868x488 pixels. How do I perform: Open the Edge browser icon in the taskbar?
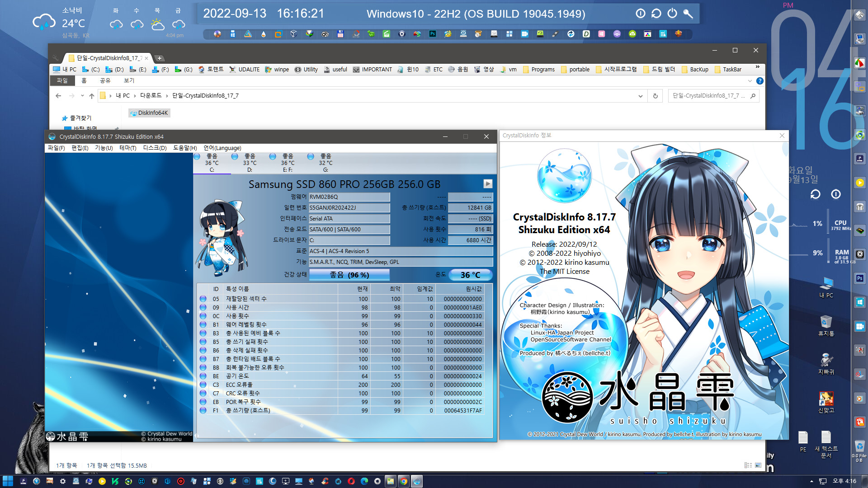[x=364, y=481]
